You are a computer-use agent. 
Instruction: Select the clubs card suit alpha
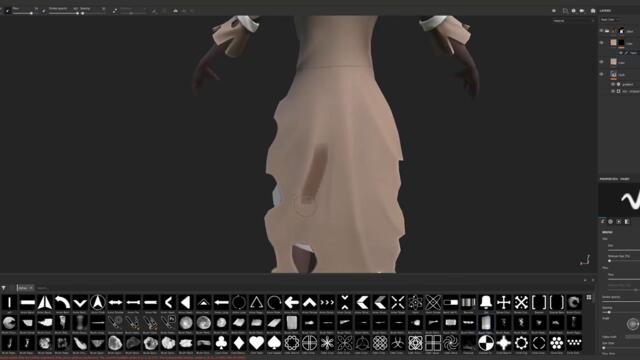221,343
